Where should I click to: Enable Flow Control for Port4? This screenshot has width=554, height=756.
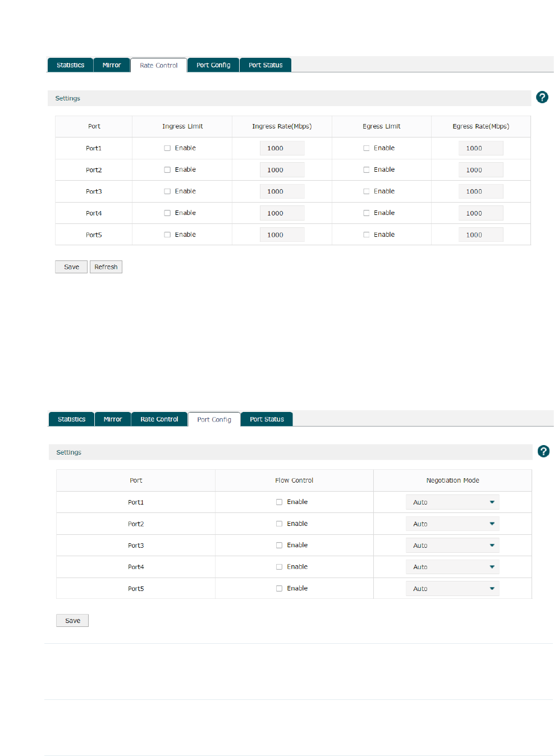pyautogui.click(x=279, y=567)
